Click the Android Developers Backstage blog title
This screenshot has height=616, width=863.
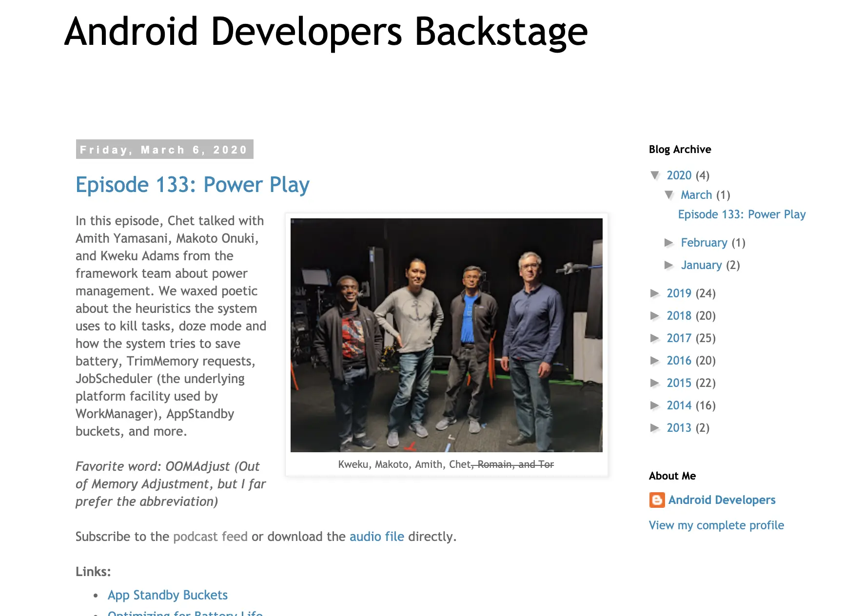click(326, 32)
